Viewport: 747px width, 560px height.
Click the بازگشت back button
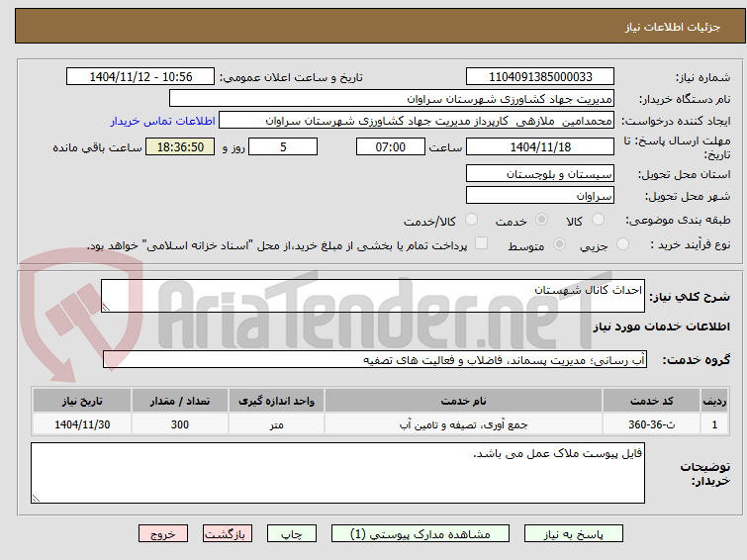point(228,534)
